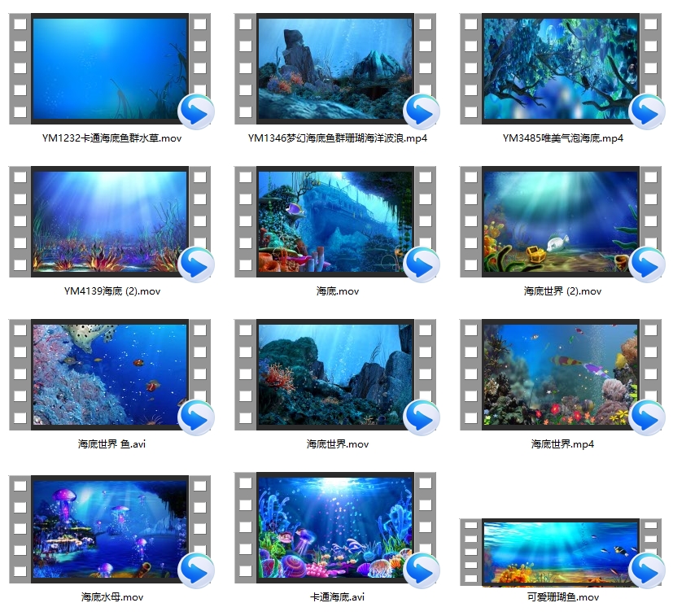The image size is (673, 616).
Task: Click the file name 海底世界.mp4
Action: [562, 443]
